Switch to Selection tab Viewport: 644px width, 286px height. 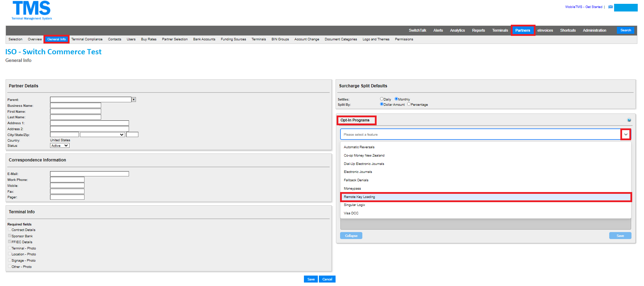point(15,39)
